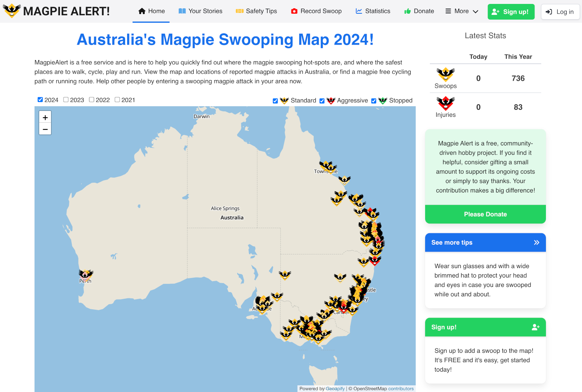Click the More hamburger icon
This screenshot has width=582, height=392.
448,11
